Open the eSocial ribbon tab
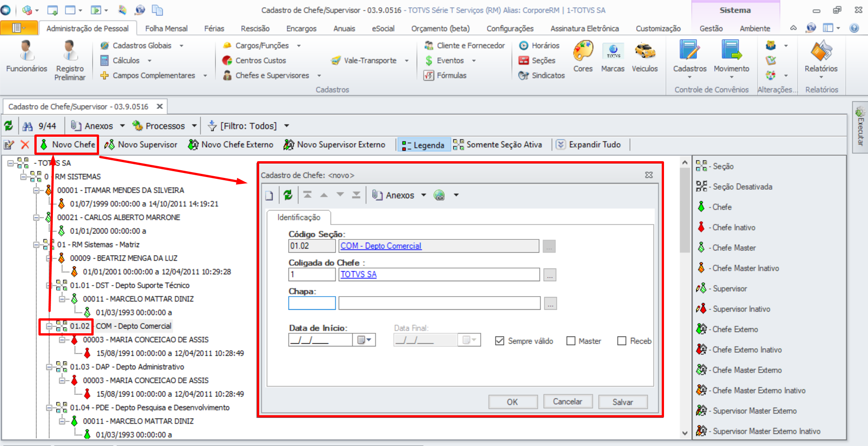The height and width of the screenshot is (446, 868). [383, 29]
